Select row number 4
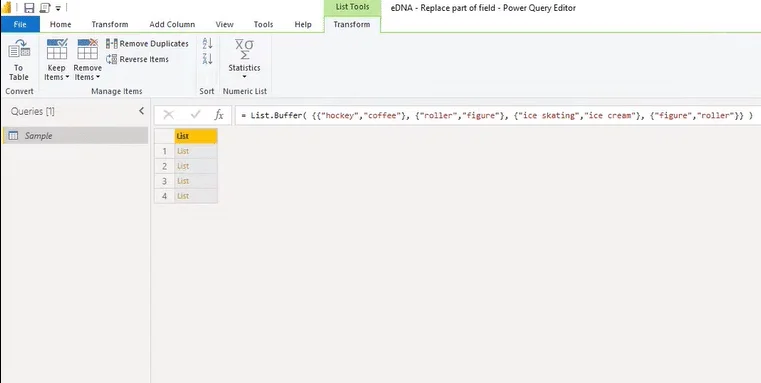 click(165, 196)
